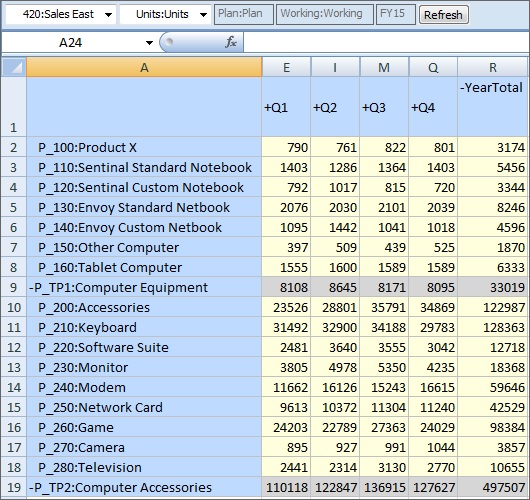The image size is (530, 500).
Task: Click Q3 value 27363 for Game
Action: [x=384, y=427]
